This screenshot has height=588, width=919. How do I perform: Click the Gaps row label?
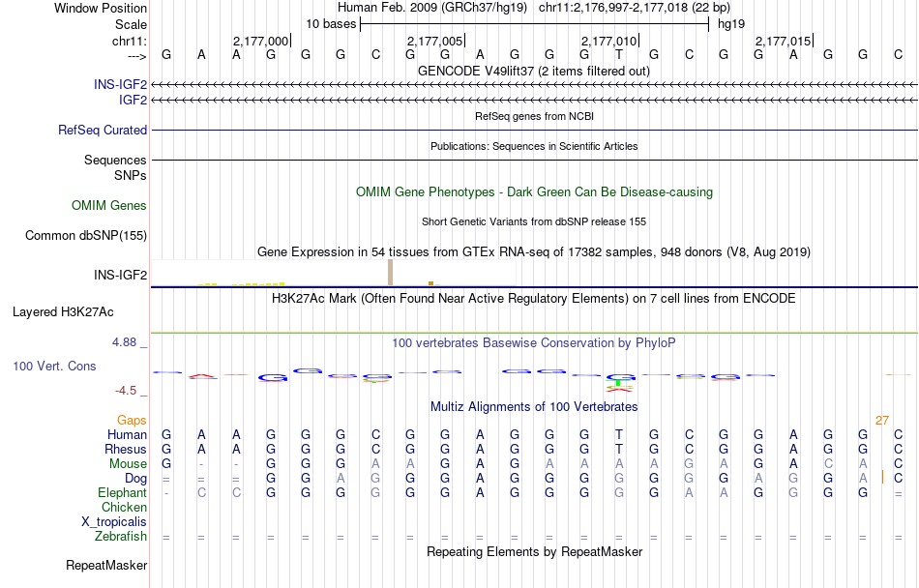pos(132,420)
